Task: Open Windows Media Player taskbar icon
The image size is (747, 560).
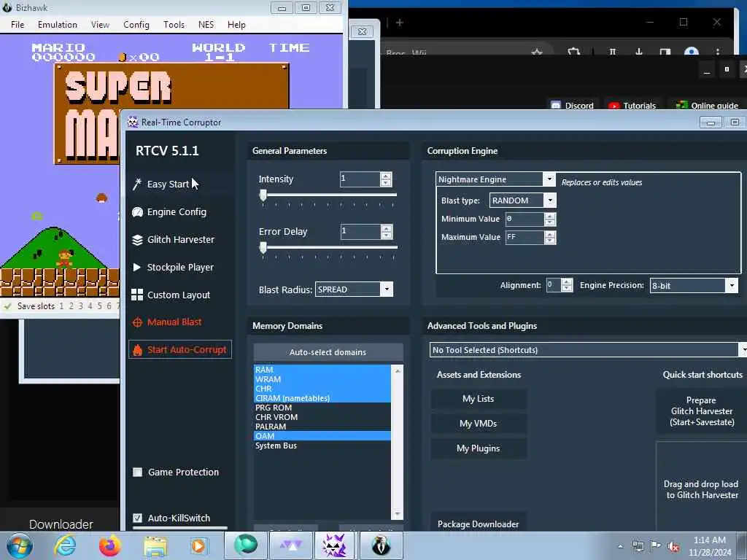Action: (198, 545)
